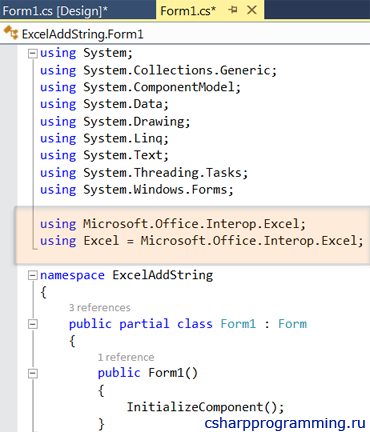Open the ExcelAddString.Form1 class dropdown
The width and height of the screenshot is (370, 432).
(185, 34)
